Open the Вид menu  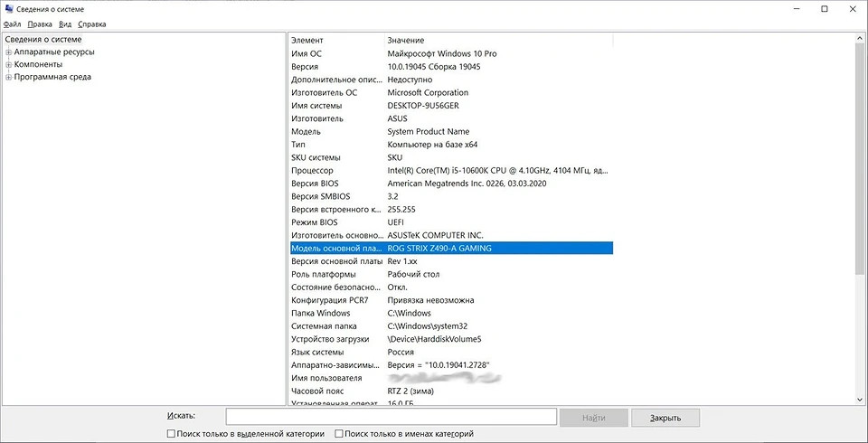pyautogui.click(x=65, y=24)
